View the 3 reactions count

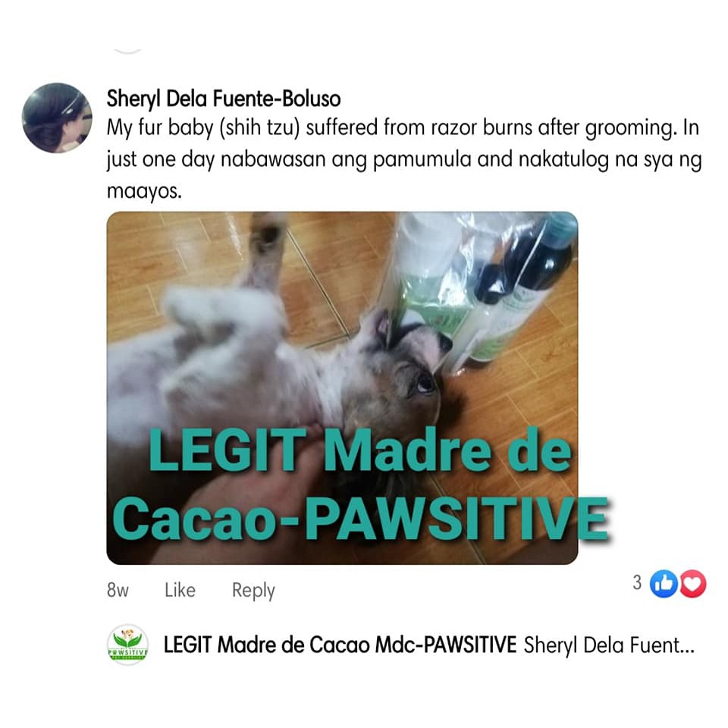click(637, 582)
